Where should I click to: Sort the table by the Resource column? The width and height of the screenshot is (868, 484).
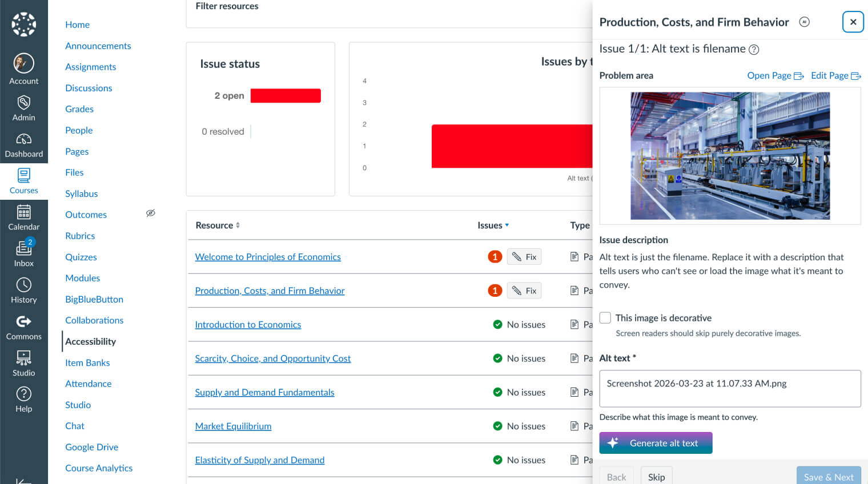[x=218, y=225]
